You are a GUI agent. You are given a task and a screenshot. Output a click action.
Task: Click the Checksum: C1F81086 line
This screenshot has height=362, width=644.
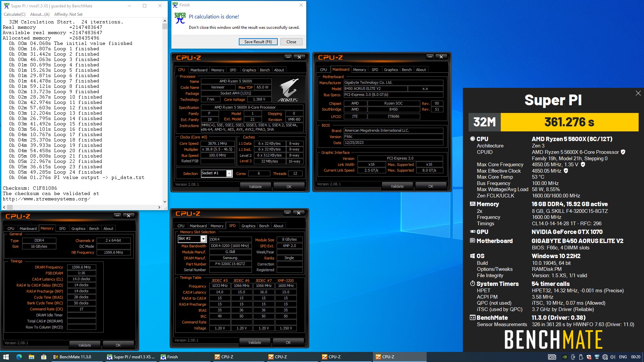click(x=30, y=188)
